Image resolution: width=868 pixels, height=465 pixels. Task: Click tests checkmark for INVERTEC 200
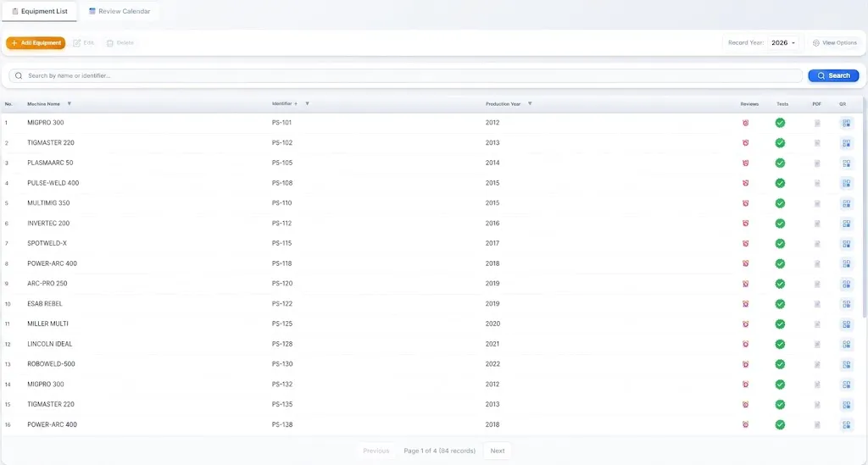(x=780, y=224)
